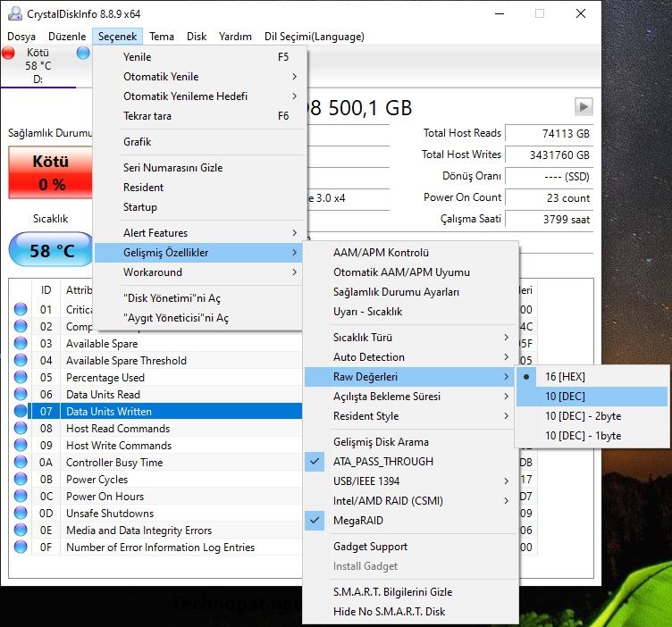Toggle Gelişmiş Disk Arama option
This screenshot has height=627, width=672.
(x=409, y=441)
